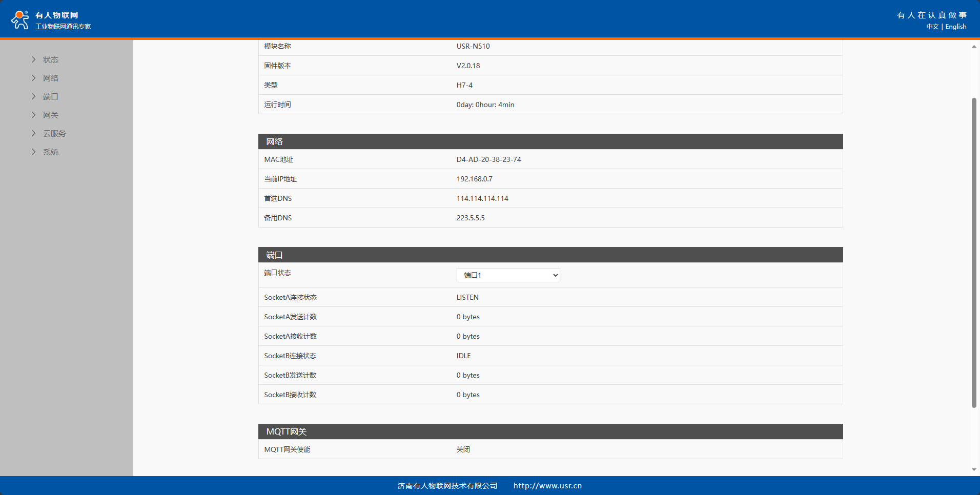Click the chevron arrow beside 云服务
Image resolution: width=980 pixels, height=495 pixels.
34,133
